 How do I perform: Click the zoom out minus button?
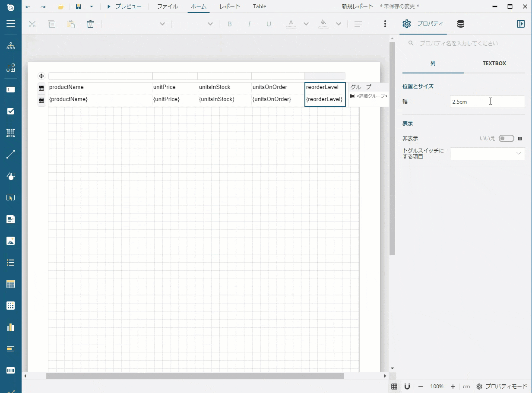tap(421, 387)
